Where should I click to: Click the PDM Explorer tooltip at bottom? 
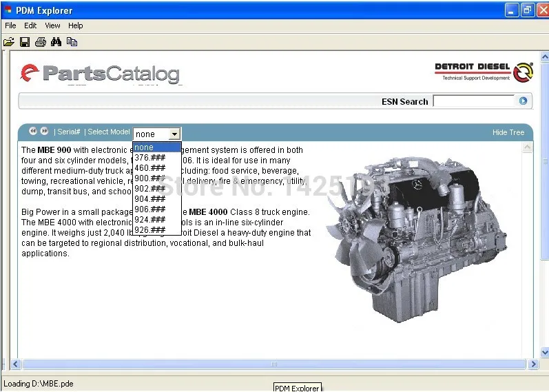(297, 387)
